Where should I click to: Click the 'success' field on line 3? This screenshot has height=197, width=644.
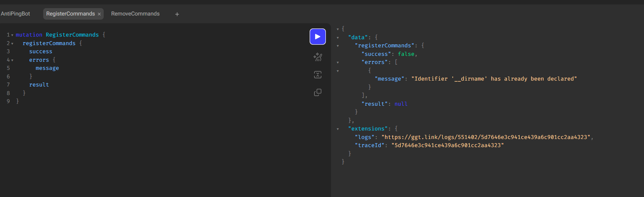(41, 51)
